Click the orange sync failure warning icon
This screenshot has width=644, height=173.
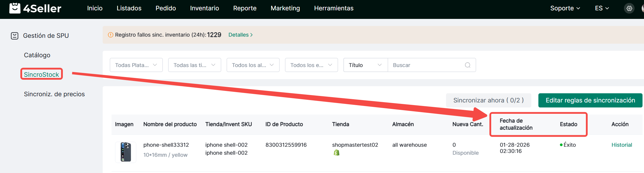(111, 35)
